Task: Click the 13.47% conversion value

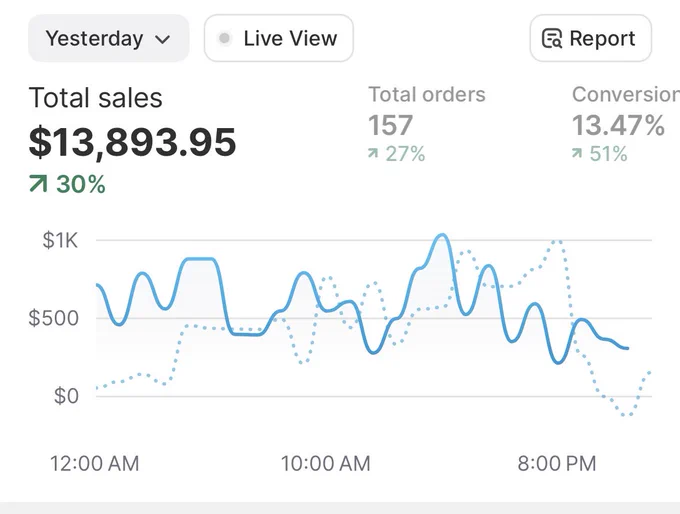Action: 618,125
